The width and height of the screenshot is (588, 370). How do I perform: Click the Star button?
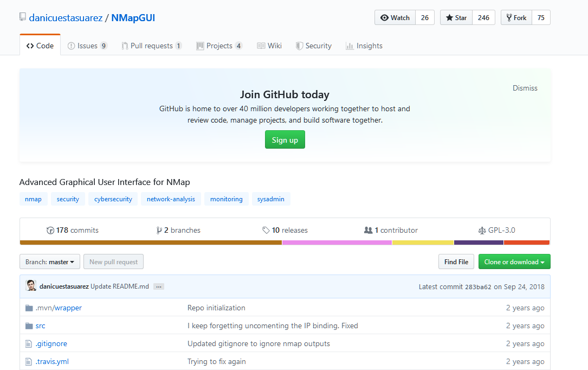click(x=456, y=18)
